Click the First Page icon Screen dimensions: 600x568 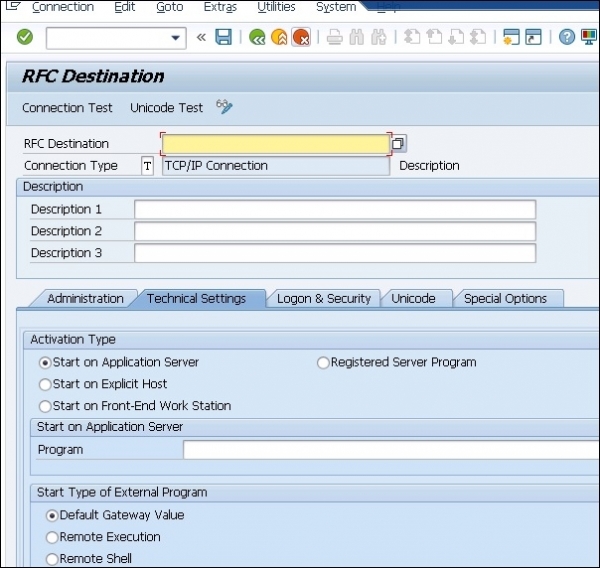tap(412, 37)
